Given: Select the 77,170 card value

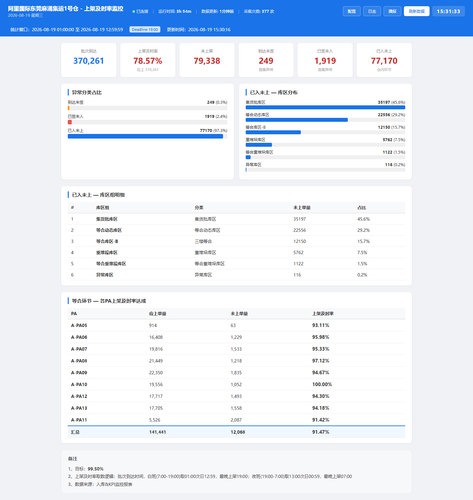Looking at the screenshot, I should point(384,61).
